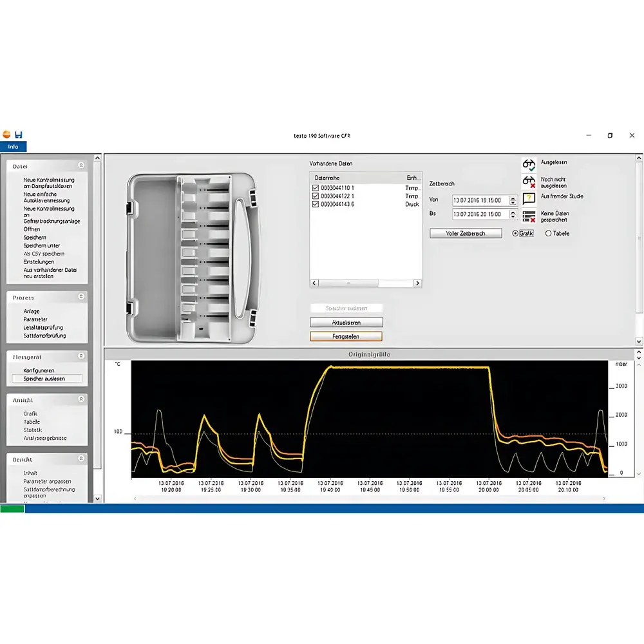The image size is (644, 644).
Task: Click the up stepper on the Von date field
Action: tap(513, 198)
